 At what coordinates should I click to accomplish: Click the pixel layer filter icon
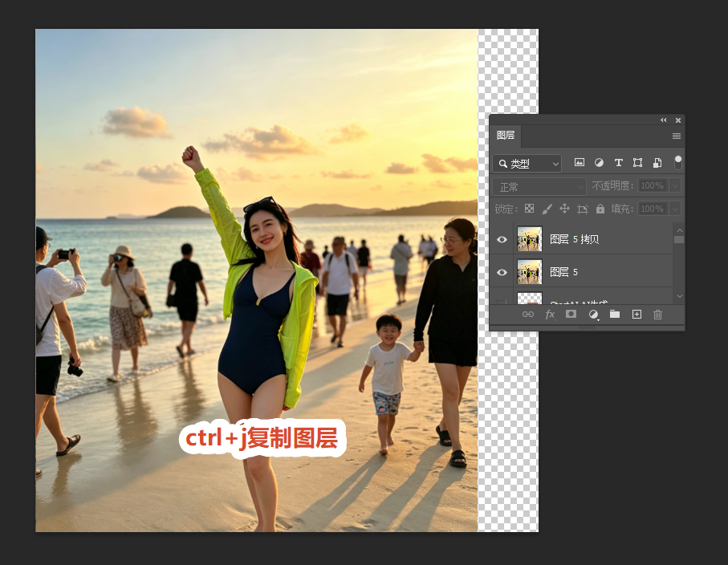pos(579,162)
